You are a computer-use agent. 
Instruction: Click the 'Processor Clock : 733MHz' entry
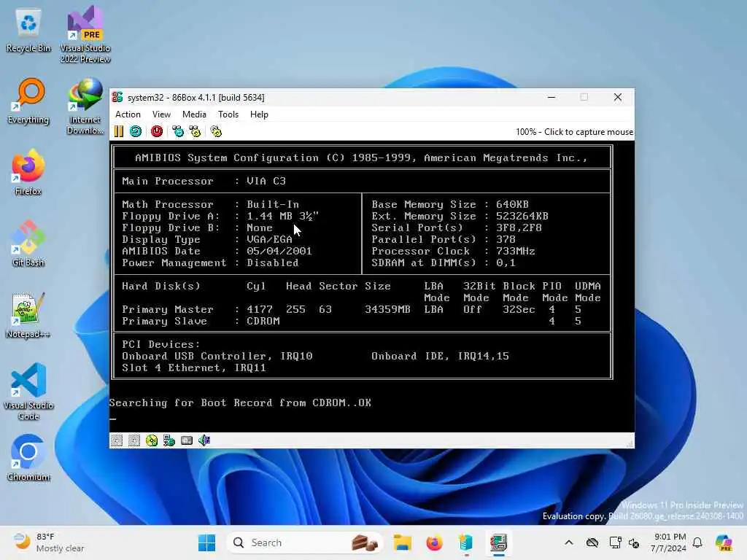tap(453, 251)
